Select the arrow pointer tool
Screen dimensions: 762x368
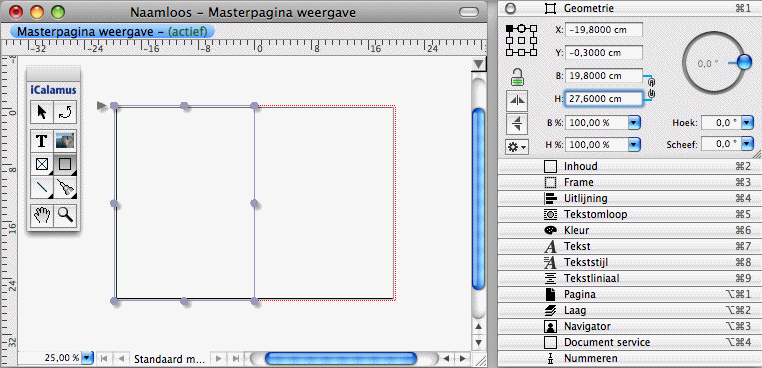tap(42, 113)
